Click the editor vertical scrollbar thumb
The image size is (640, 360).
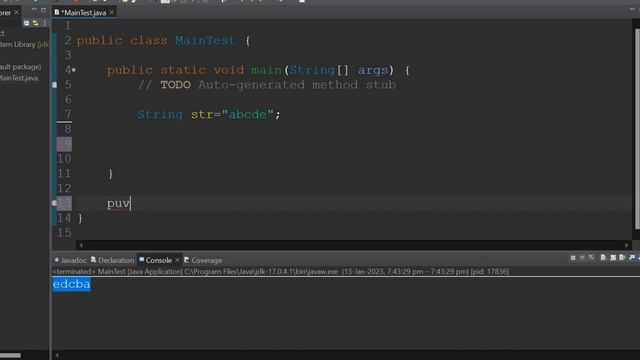pos(637,129)
